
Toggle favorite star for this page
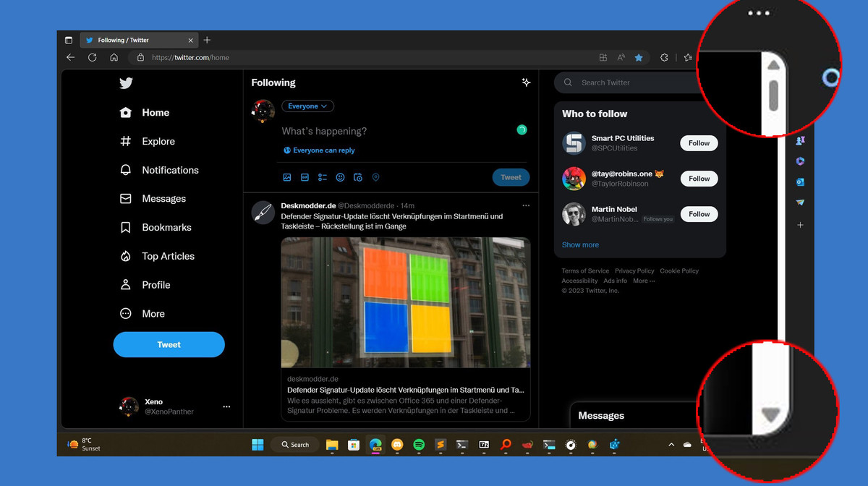(x=639, y=57)
